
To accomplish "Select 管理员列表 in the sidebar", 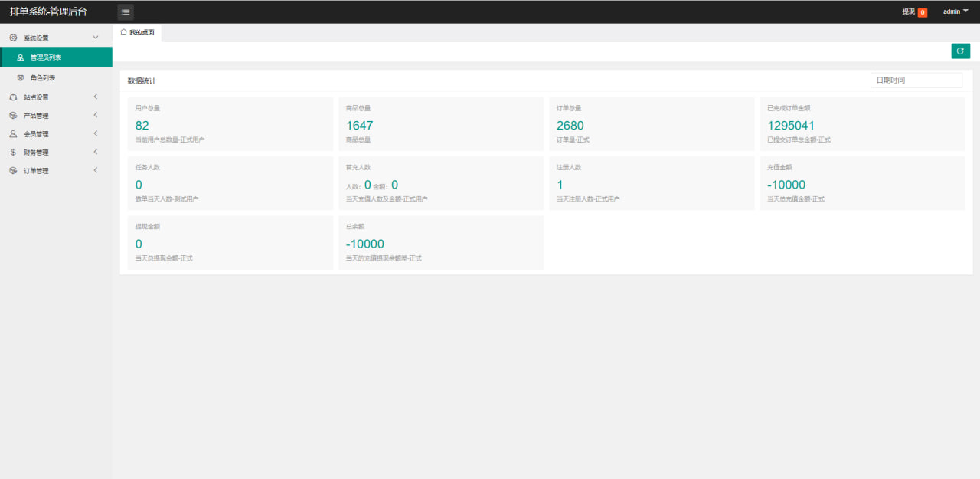I will (x=46, y=57).
